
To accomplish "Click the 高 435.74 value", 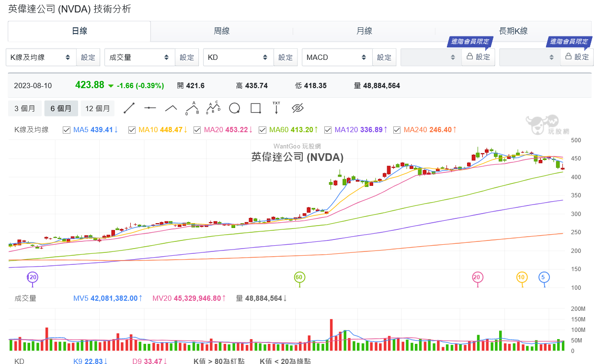I will click(252, 86).
